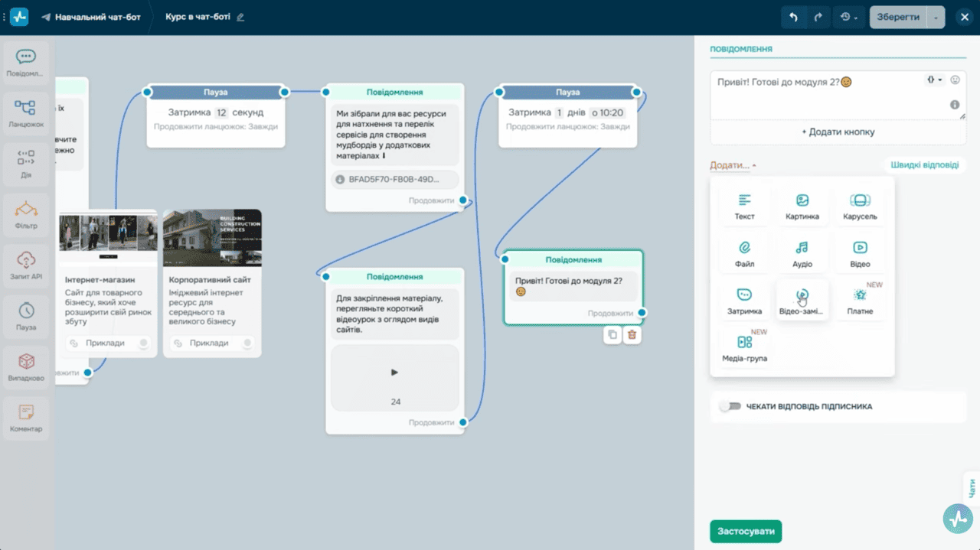Click the Курс в чат-боті title
Viewport: 980px width, 550px height.
tap(198, 17)
